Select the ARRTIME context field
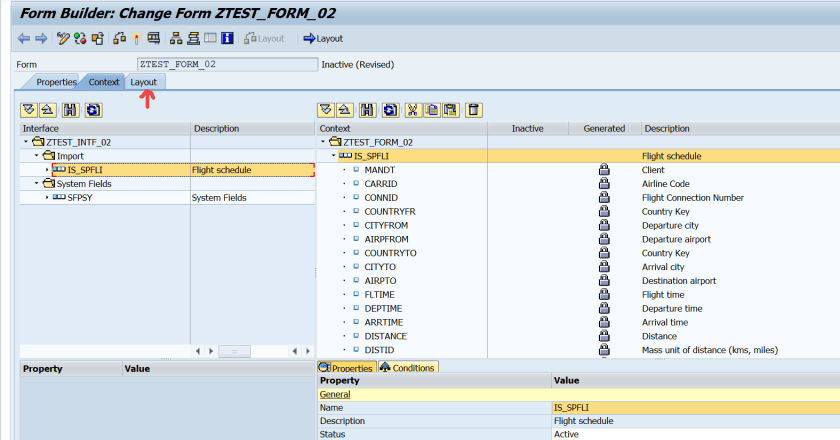This screenshot has width=840, height=440. tap(384, 322)
